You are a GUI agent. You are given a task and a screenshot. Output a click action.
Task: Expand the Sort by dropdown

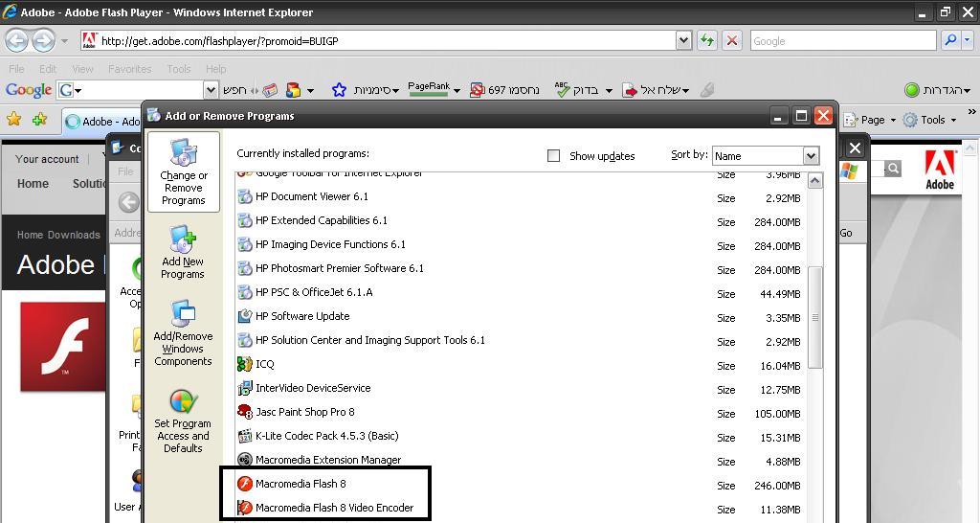coord(811,155)
